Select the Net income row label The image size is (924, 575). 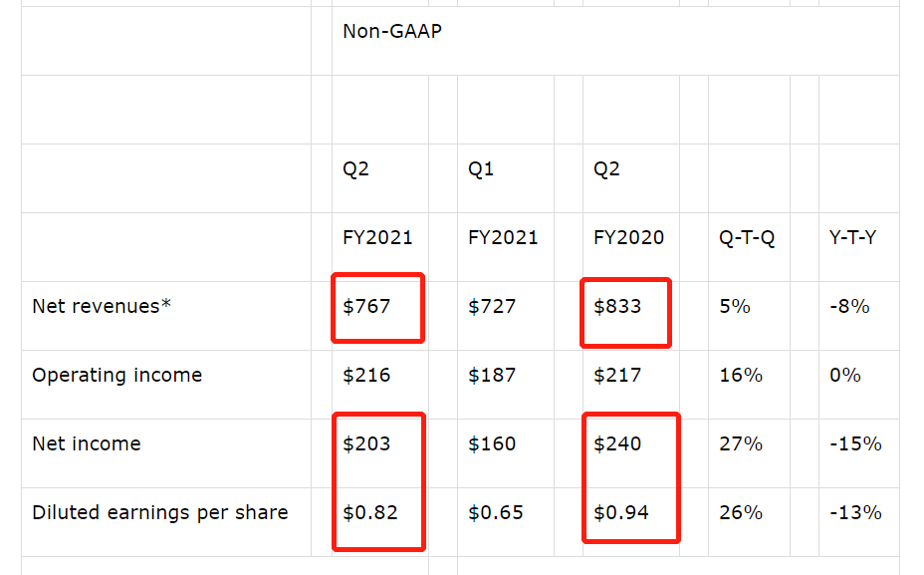(87, 443)
